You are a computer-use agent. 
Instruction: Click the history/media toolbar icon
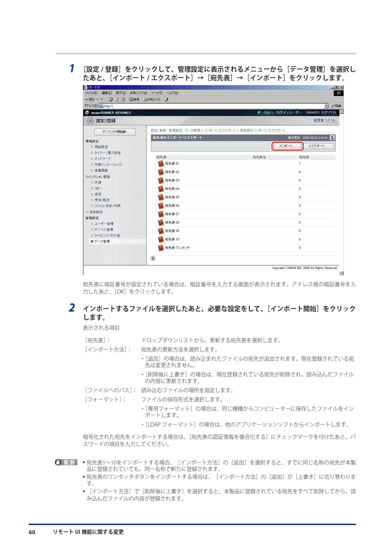(x=166, y=99)
